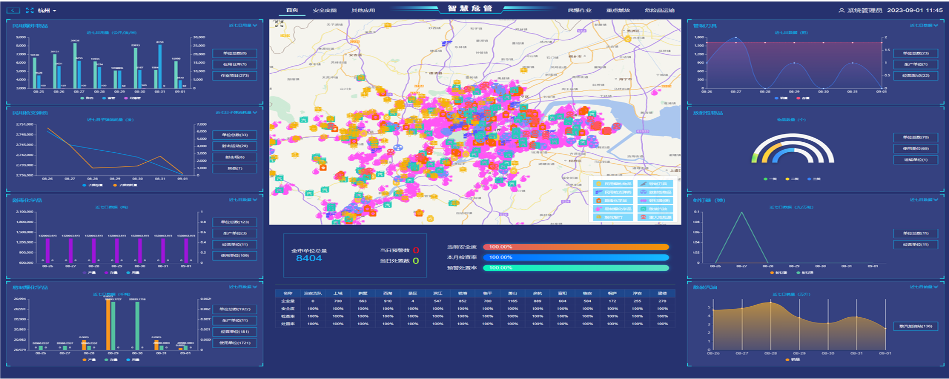Click the green zero icon beside 当日处置数
Viewport: 949px width, 379px height.
[x=416, y=262]
